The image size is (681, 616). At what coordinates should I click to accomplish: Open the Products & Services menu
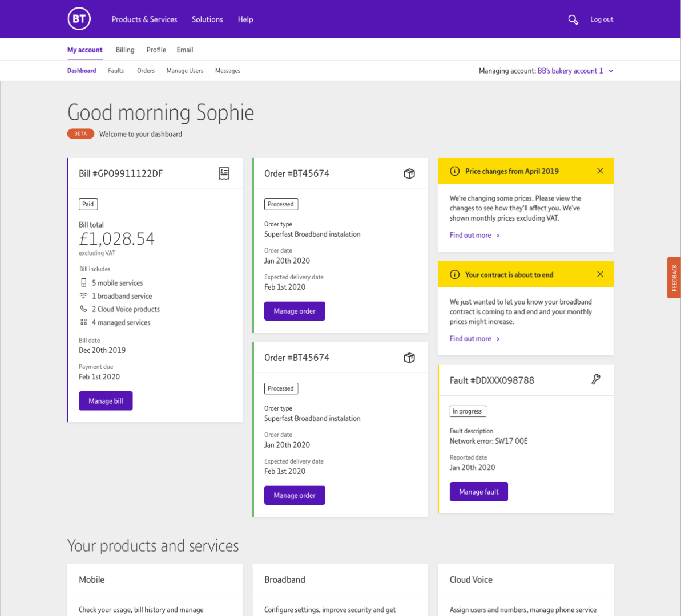pyautogui.click(x=144, y=19)
